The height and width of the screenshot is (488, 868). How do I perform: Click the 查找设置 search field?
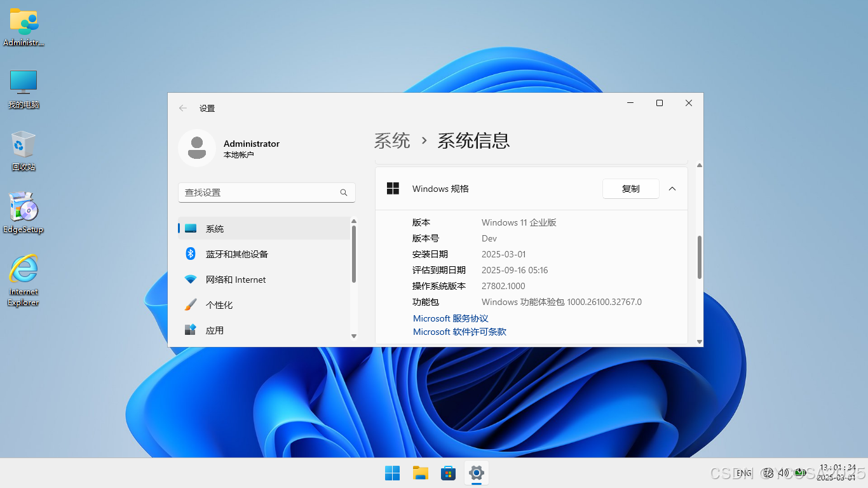point(267,193)
